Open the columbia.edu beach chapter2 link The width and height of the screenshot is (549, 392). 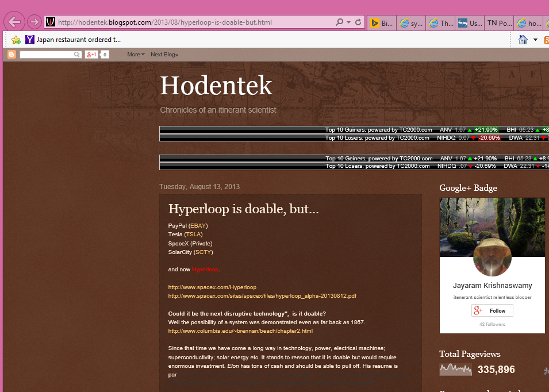pos(240,330)
